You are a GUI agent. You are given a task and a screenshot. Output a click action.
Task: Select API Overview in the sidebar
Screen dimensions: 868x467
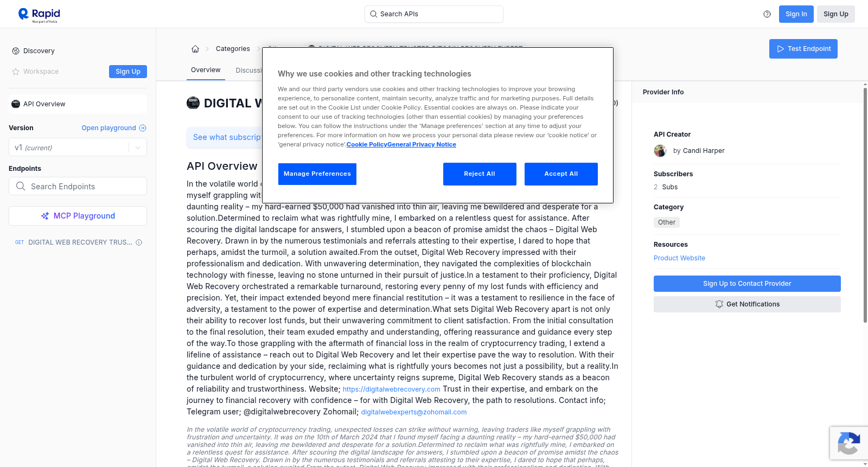tap(78, 104)
